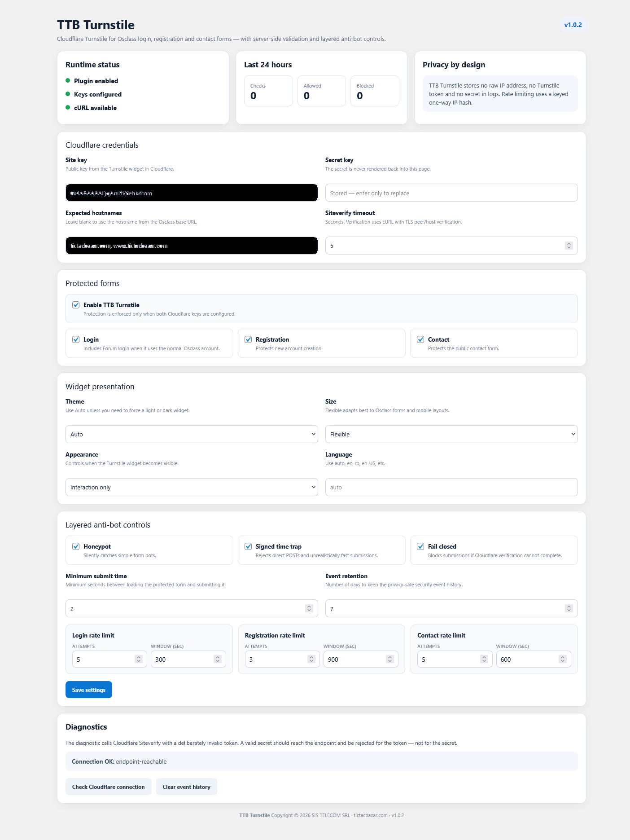
Task: Uncheck the Login protection checkbox
Action: tap(76, 339)
